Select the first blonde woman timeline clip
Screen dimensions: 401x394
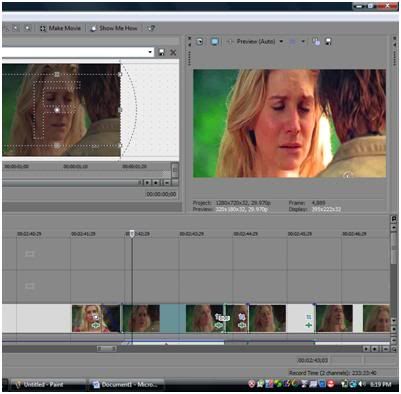point(96,318)
